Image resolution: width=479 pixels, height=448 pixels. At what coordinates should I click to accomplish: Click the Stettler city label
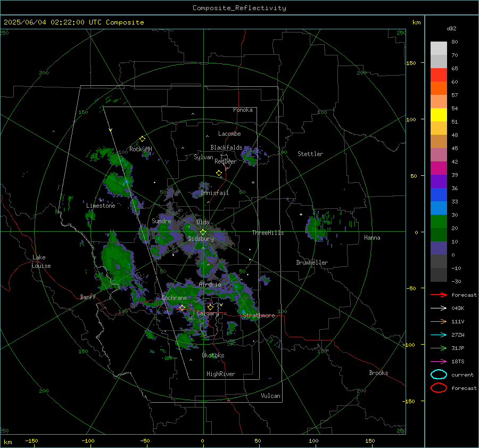coord(310,154)
